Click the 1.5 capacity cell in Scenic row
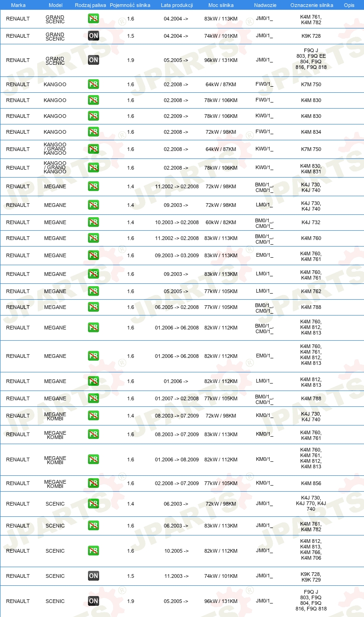Screen dimensions: 364x617 click(x=130, y=576)
